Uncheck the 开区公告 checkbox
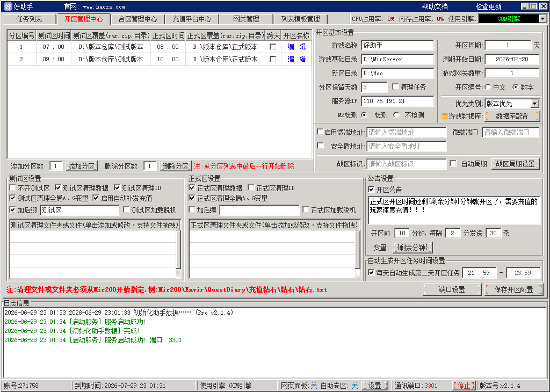 [372, 190]
